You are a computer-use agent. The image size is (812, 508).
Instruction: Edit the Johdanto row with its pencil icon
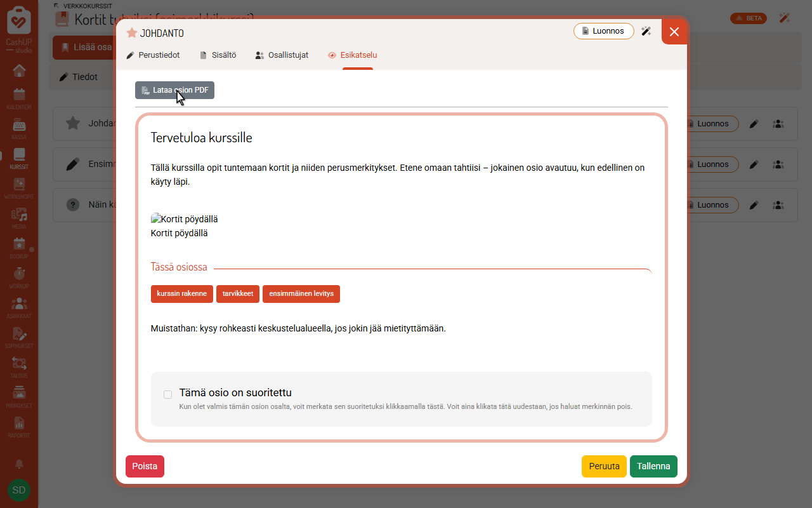[x=754, y=124]
